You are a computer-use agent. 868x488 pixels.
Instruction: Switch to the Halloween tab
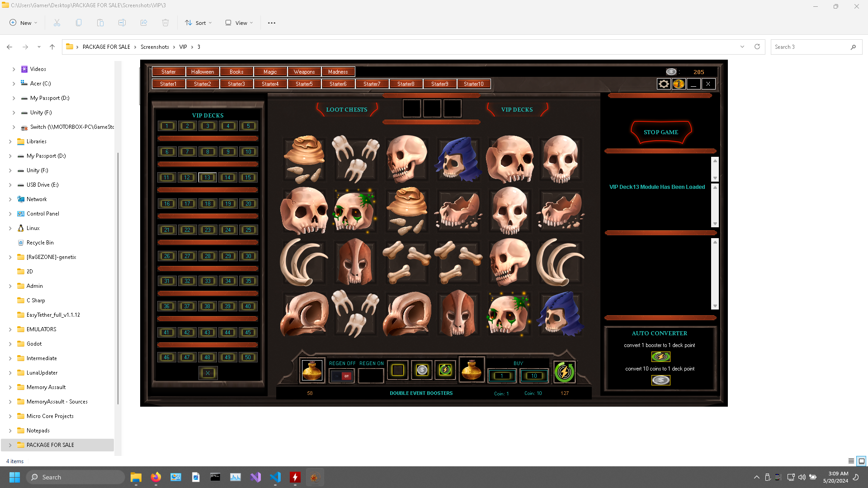(x=203, y=72)
